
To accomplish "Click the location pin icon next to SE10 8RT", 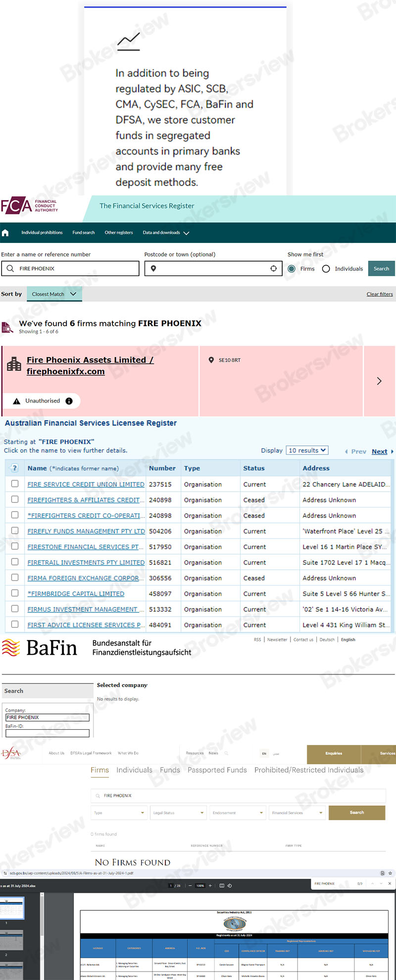I will tap(211, 360).
